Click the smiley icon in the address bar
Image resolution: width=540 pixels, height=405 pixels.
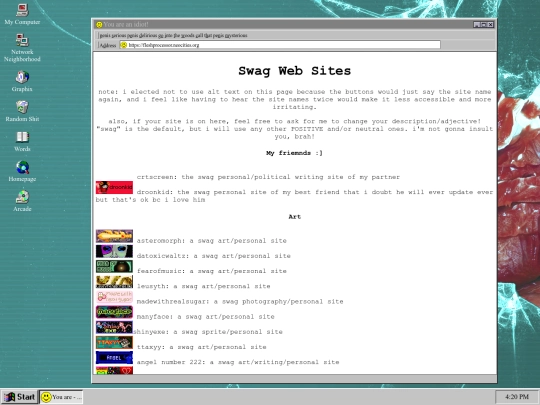pyautogui.click(x=124, y=45)
